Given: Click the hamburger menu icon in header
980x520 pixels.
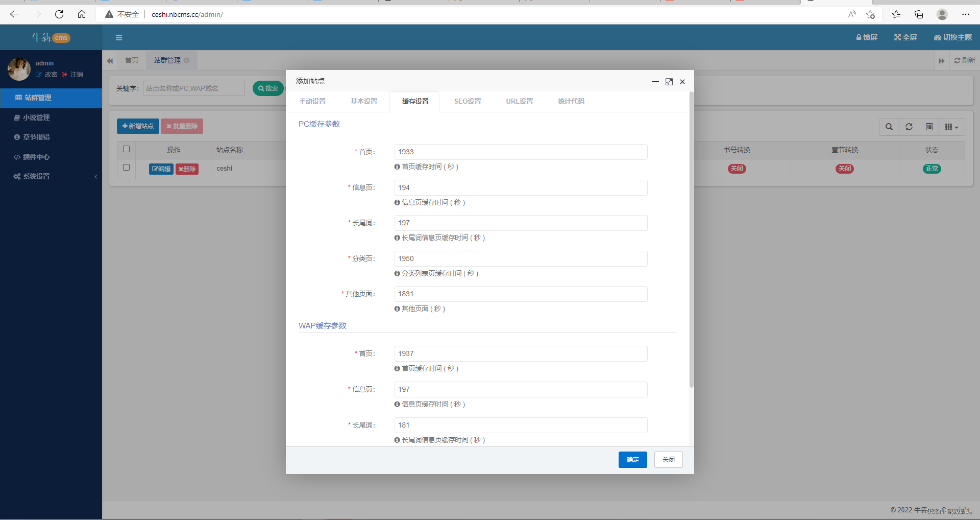Looking at the screenshot, I should click(119, 38).
